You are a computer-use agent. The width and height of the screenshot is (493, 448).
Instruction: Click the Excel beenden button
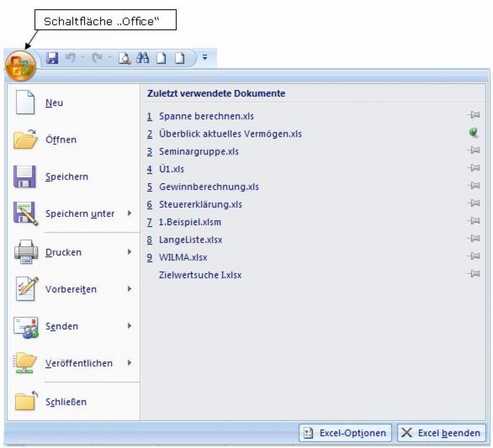pos(442,434)
